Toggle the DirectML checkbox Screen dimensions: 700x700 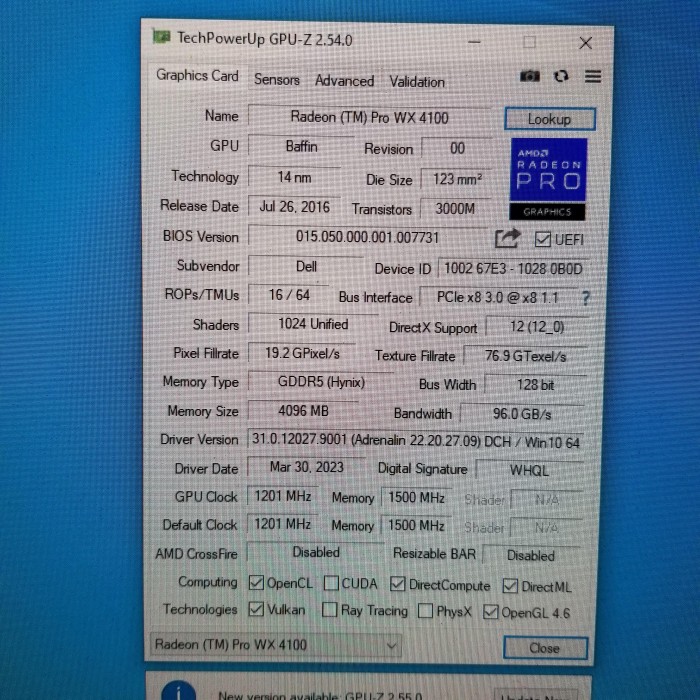[510, 586]
